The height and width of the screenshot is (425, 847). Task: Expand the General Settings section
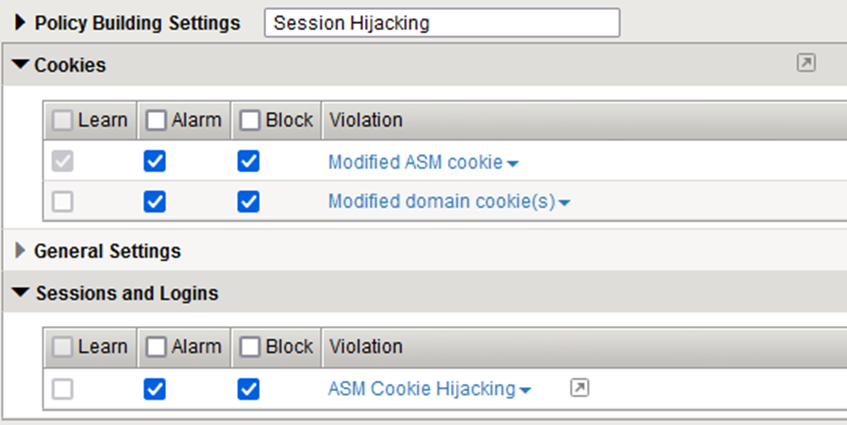[20, 250]
